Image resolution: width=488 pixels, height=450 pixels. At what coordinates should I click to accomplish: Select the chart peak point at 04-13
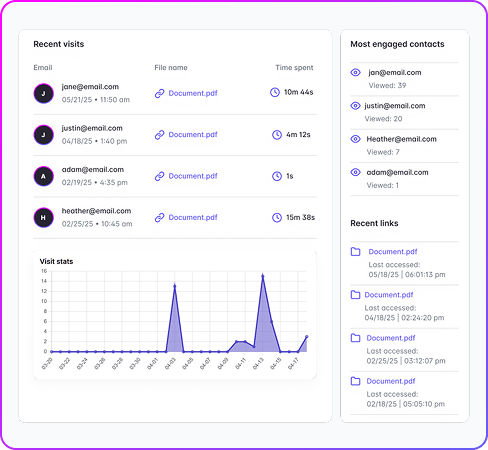pyautogui.click(x=263, y=276)
